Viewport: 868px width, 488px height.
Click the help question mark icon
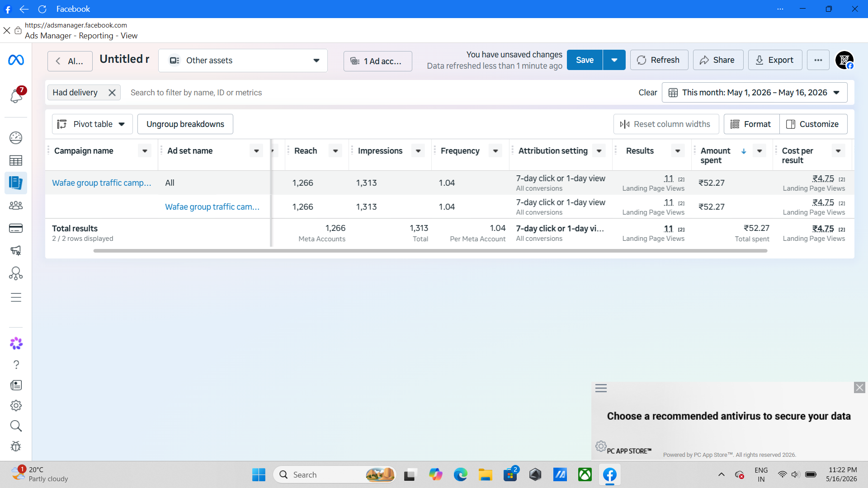(16, 365)
